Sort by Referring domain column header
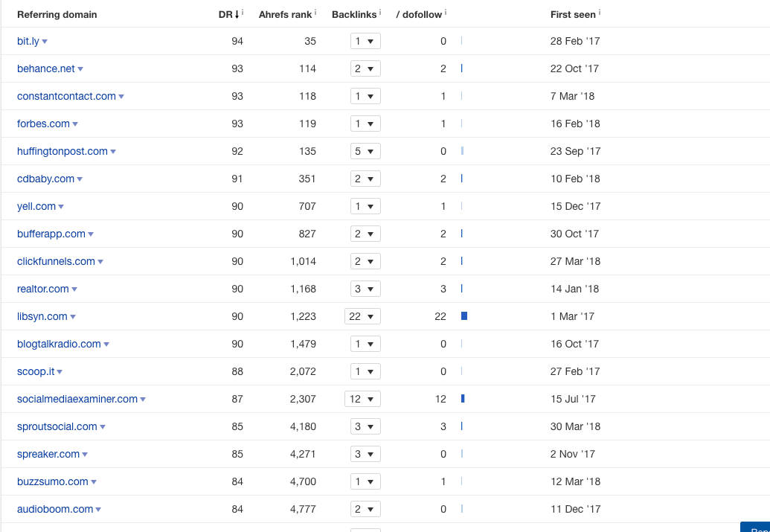This screenshot has width=770, height=532. tap(57, 15)
